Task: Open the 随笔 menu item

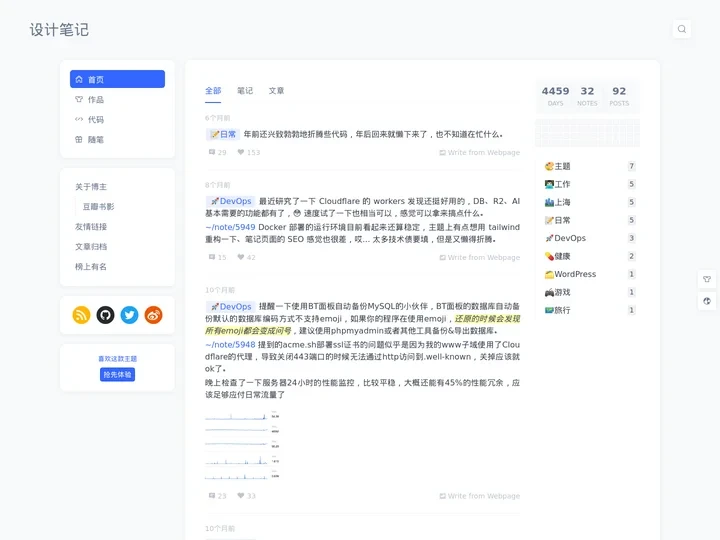Action: click(x=117, y=140)
